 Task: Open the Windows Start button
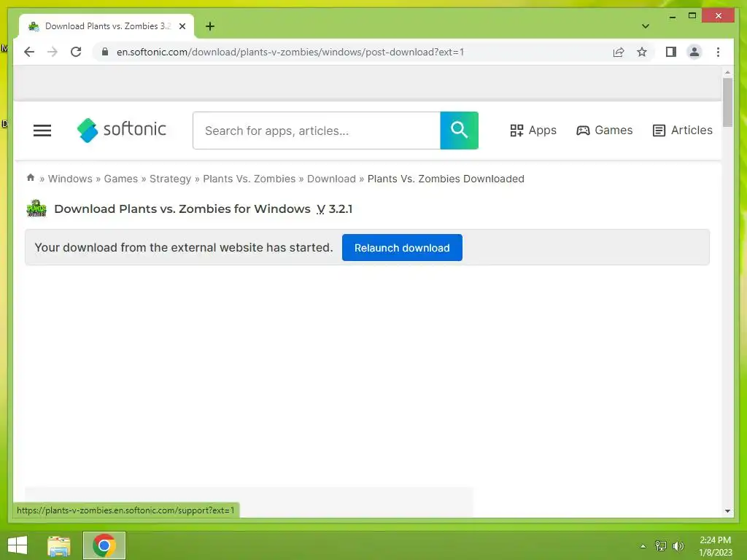pos(18,545)
